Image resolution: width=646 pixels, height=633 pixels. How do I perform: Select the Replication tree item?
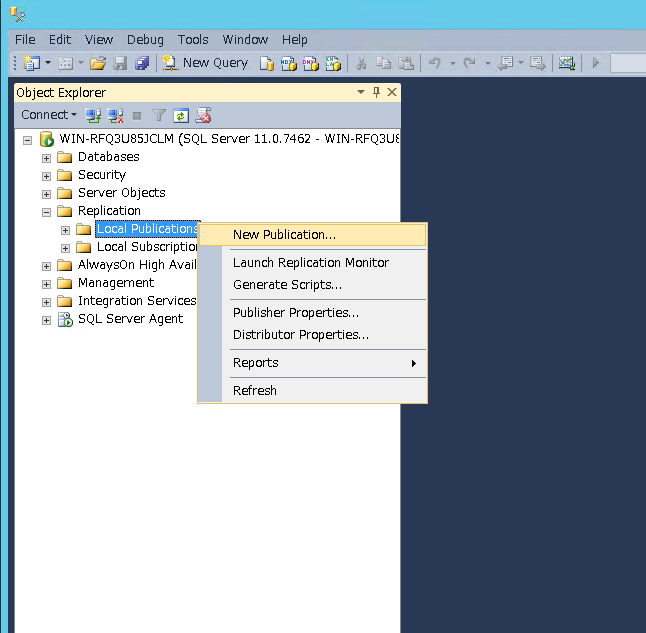coord(109,211)
